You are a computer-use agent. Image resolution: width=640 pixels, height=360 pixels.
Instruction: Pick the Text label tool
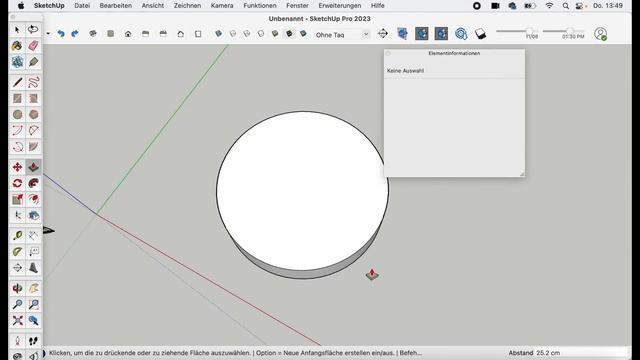pyautogui.click(x=33, y=251)
